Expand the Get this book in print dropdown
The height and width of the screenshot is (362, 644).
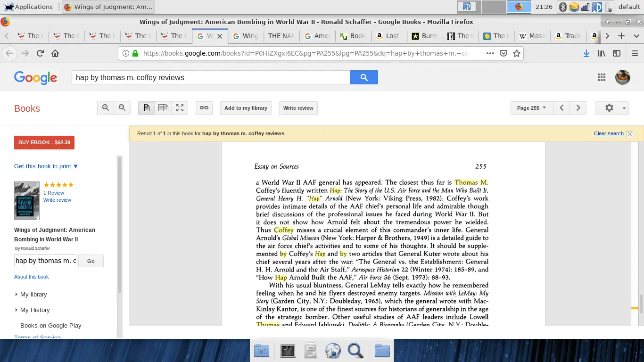pyautogui.click(x=46, y=166)
